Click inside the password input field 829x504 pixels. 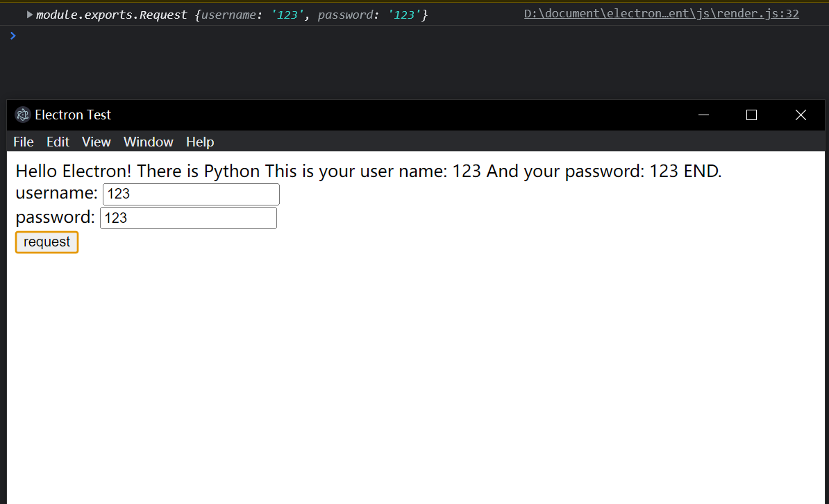188,218
